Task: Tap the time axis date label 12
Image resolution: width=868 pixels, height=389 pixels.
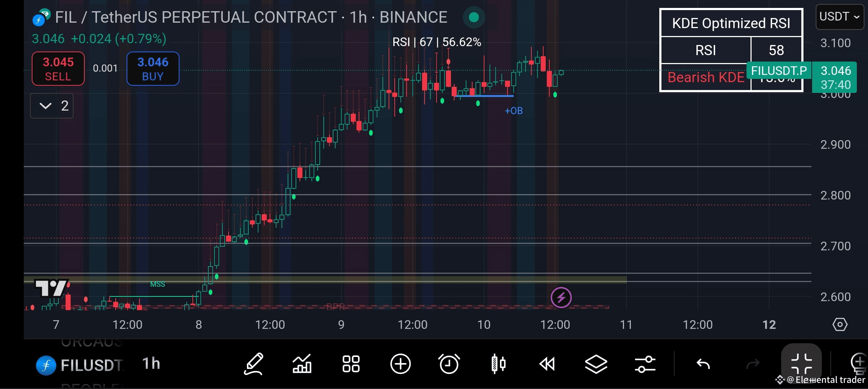Action: click(x=769, y=325)
